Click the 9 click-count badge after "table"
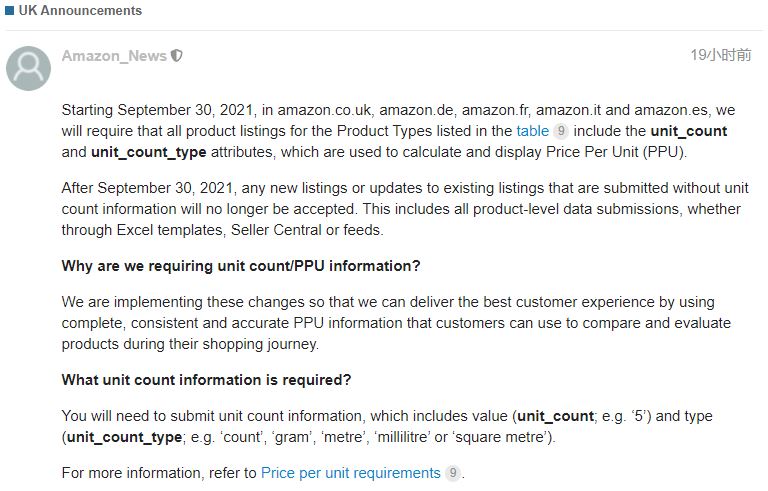The height and width of the screenshot is (491, 768). pyautogui.click(x=561, y=131)
